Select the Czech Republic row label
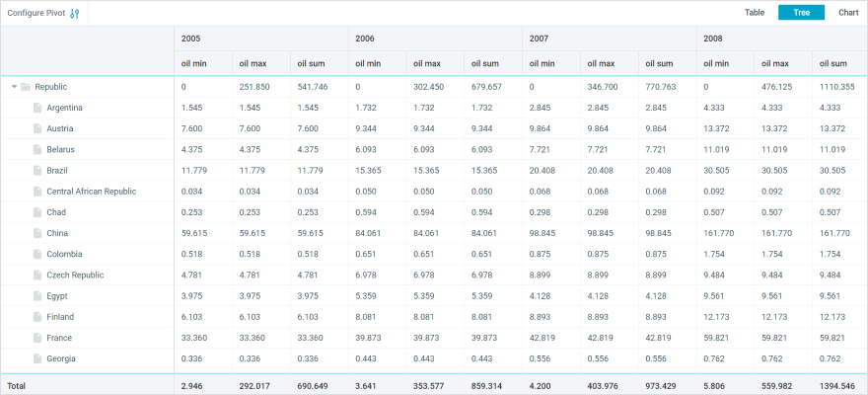 [x=75, y=275]
